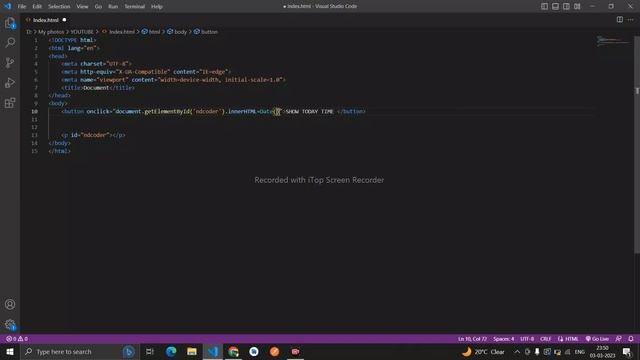This screenshot has height=360, width=640.
Task: Click line number 10 in gutter
Action: (34, 111)
